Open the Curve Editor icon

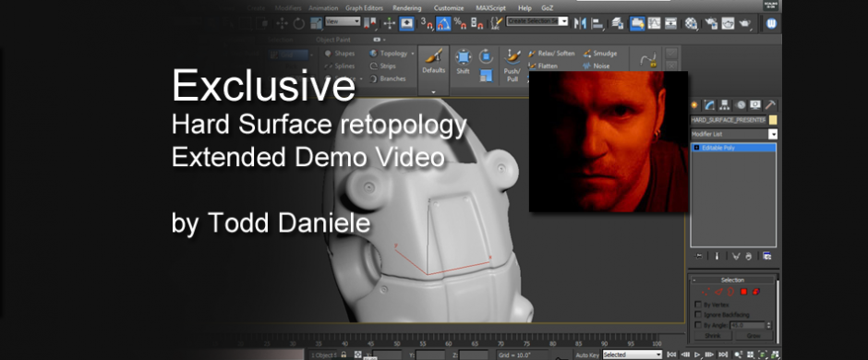pyautogui.click(x=655, y=23)
